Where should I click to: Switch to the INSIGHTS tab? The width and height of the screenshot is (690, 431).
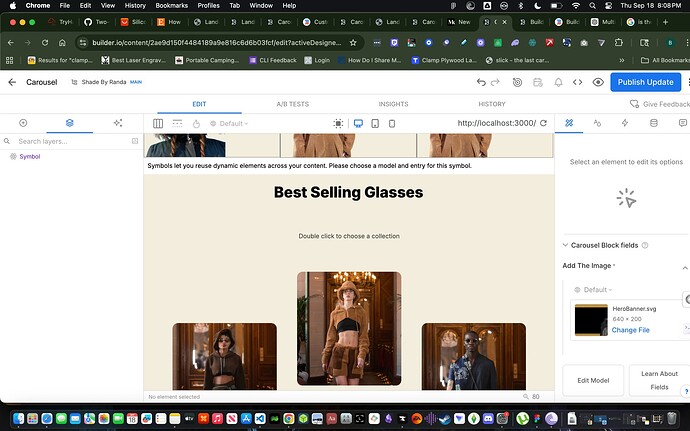[x=393, y=104]
